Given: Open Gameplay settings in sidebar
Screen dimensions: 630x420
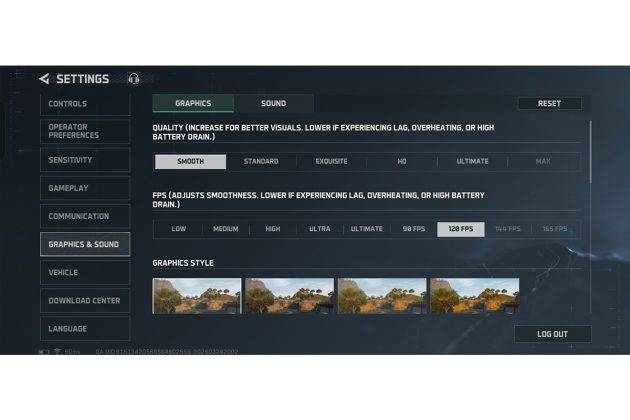Looking at the screenshot, I should coord(85,188).
